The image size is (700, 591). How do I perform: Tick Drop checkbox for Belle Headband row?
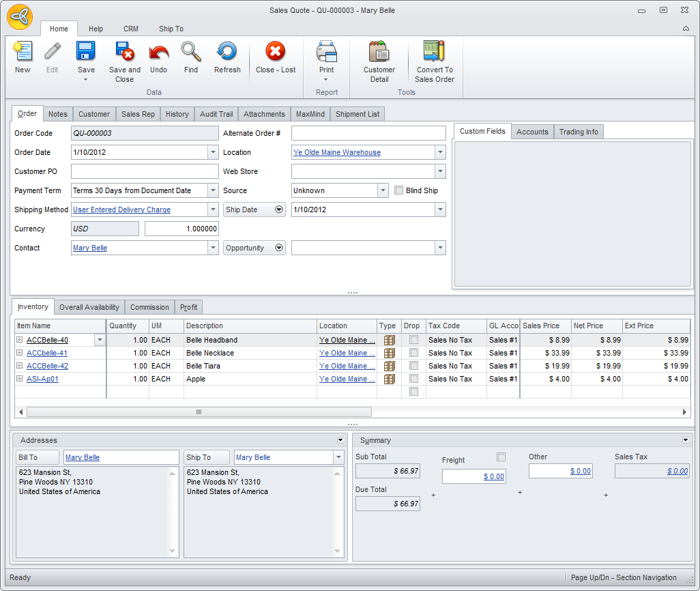pyautogui.click(x=413, y=340)
